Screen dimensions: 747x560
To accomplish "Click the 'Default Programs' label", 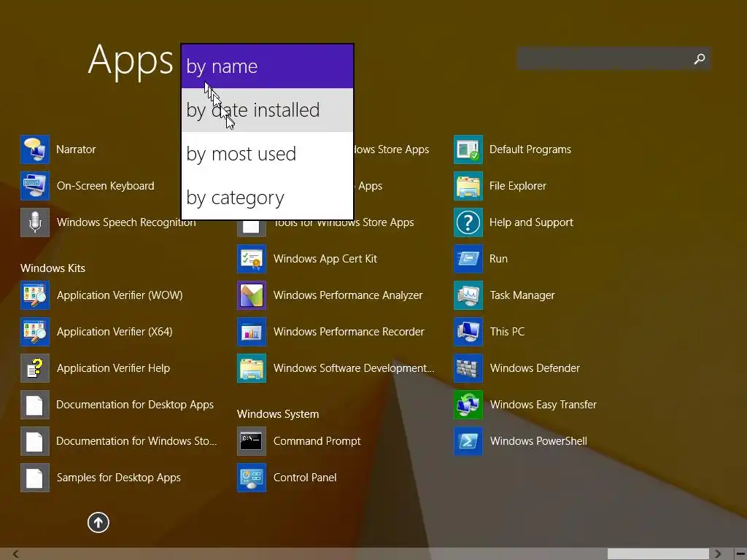I will [x=530, y=149].
